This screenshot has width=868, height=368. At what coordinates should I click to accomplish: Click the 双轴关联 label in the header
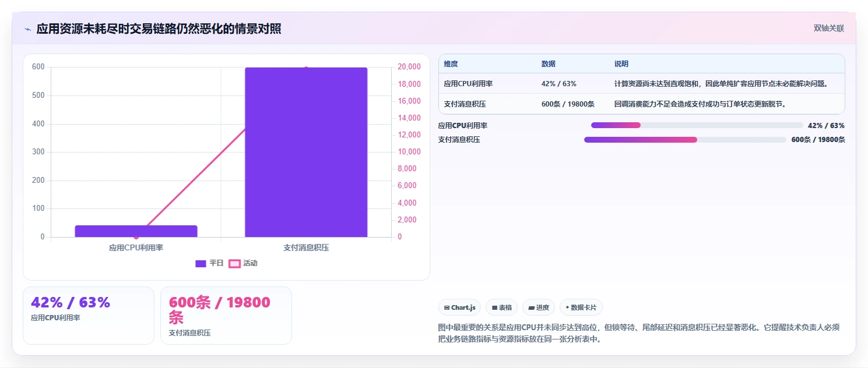click(x=829, y=28)
